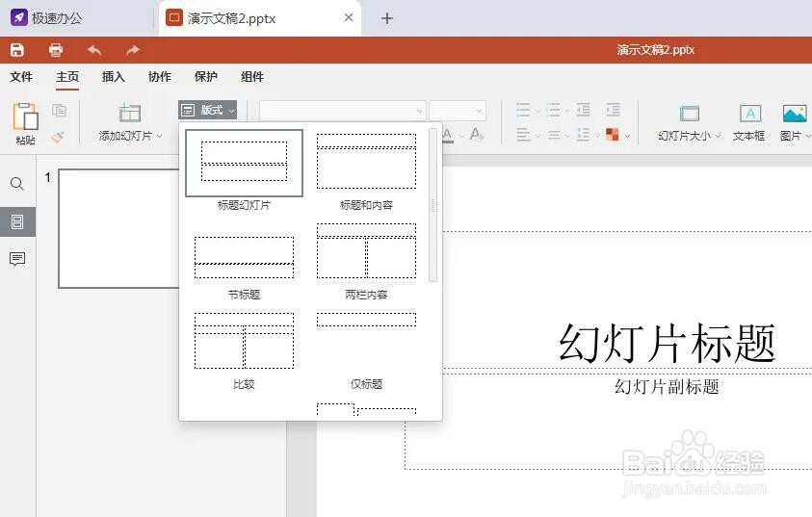The image size is (812, 517).
Task: Switch to the 协作 tab
Action: click(160, 77)
